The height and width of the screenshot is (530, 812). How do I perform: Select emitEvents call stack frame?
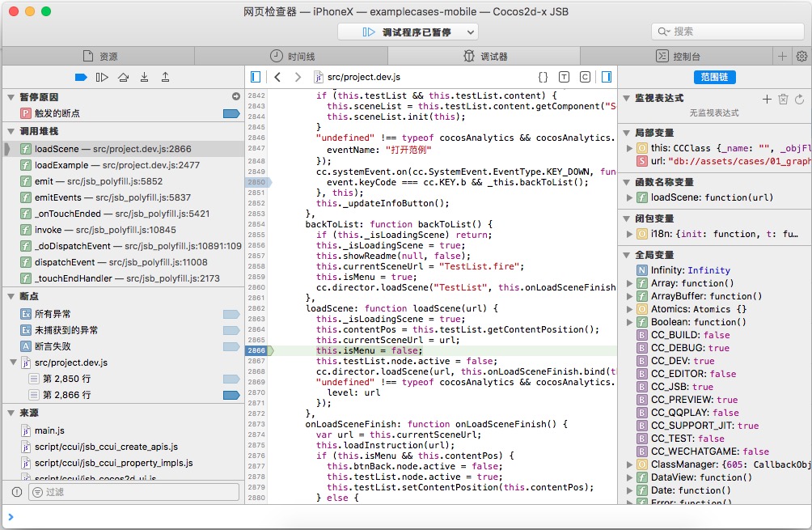123,197
